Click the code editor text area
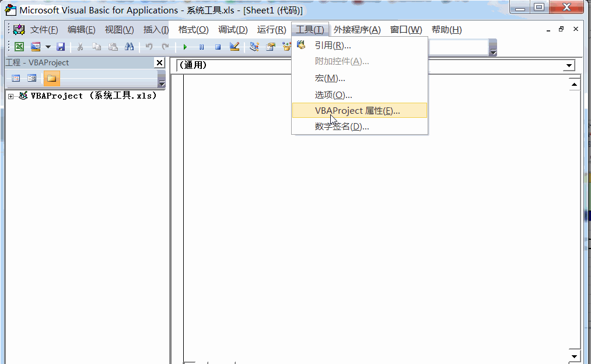 pos(377,219)
